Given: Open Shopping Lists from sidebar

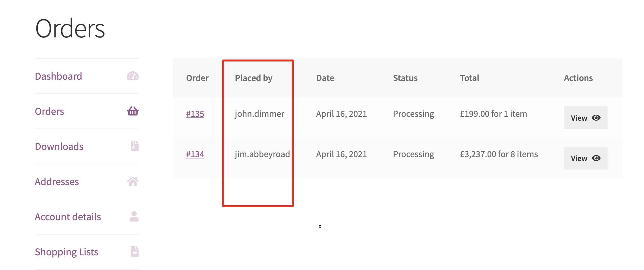Looking at the screenshot, I should click(x=67, y=252).
